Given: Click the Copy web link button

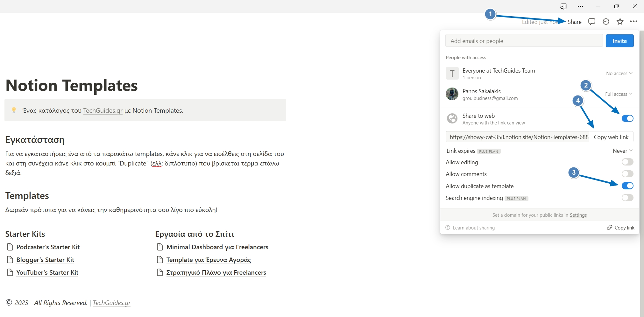Looking at the screenshot, I should (611, 137).
